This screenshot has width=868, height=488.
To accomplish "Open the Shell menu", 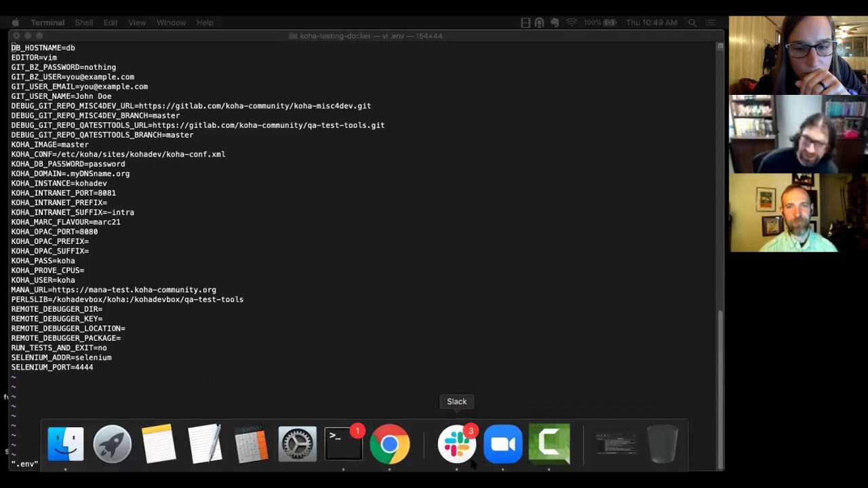I will 84,22.
